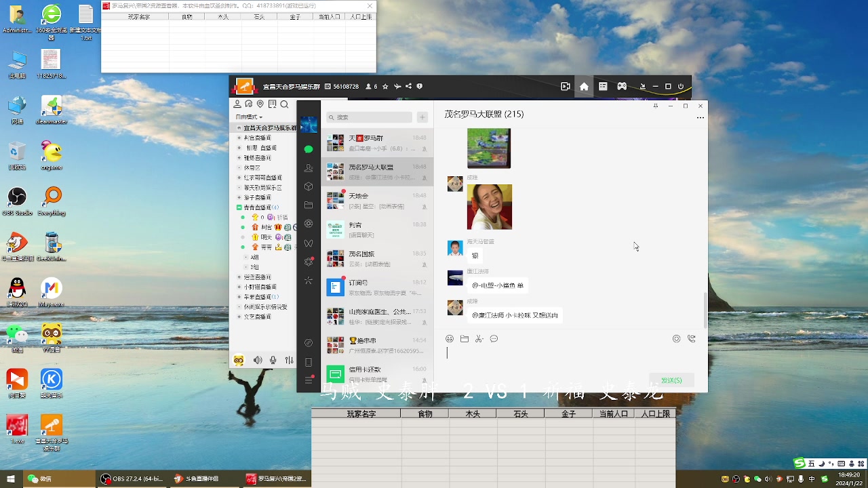Click the Everything desktop shortcut
Screen dimensions: 868x488
click(52, 201)
